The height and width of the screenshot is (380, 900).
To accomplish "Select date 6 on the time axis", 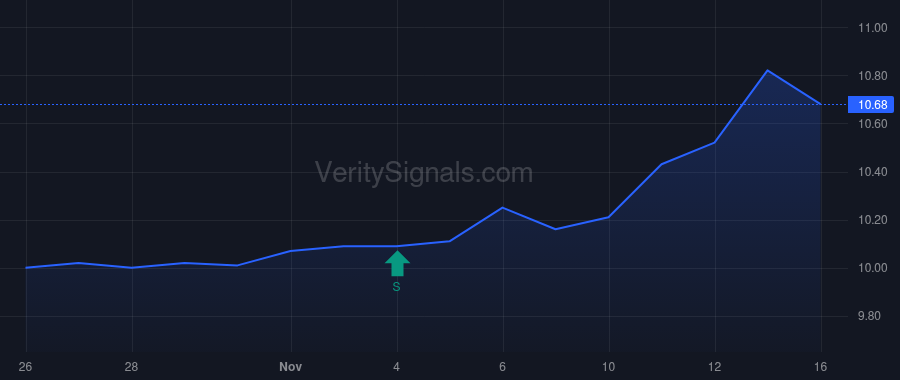I will (x=503, y=367).
